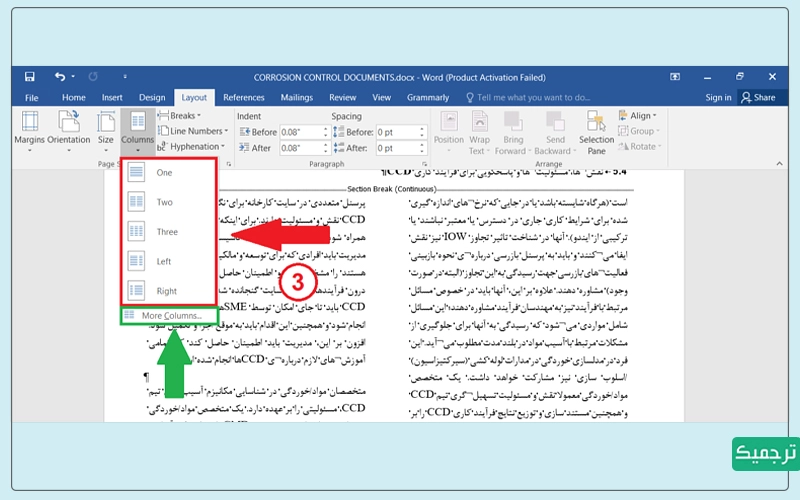Click the Columns button

(138, 132)
